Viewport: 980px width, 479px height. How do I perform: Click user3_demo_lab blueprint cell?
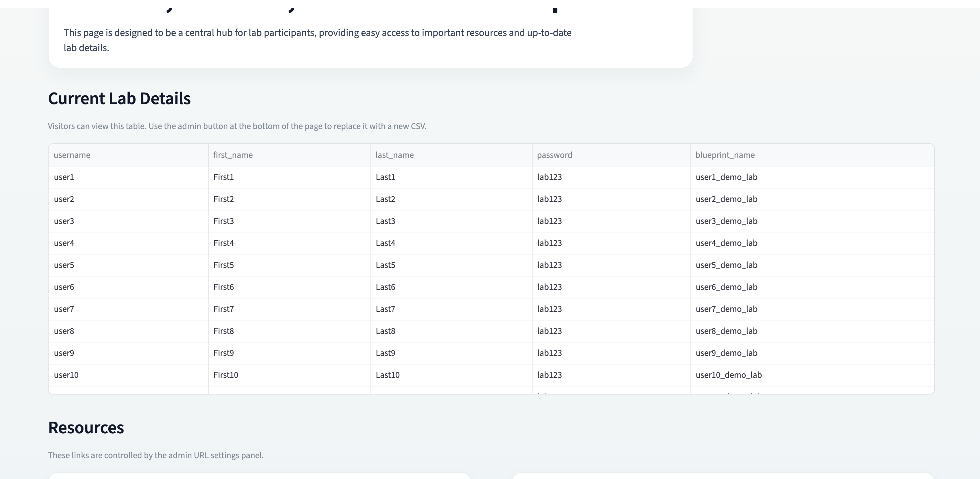(812, 221)
